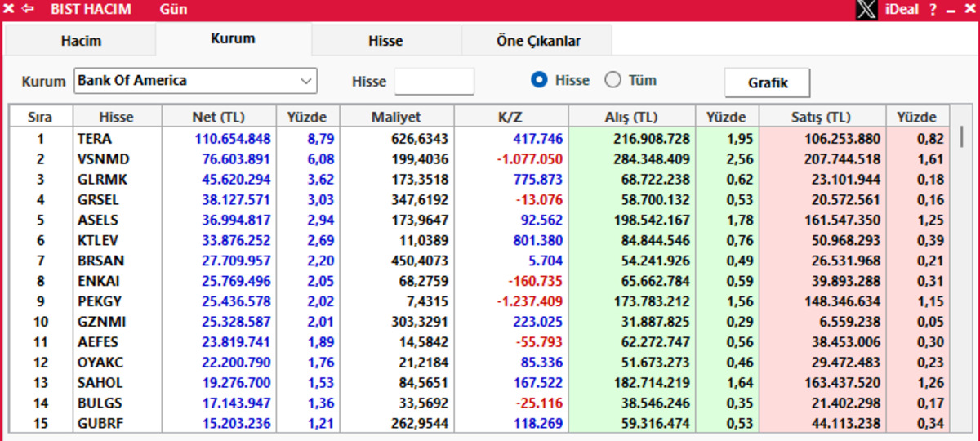Select the Tüm radio button

(612, 80)
